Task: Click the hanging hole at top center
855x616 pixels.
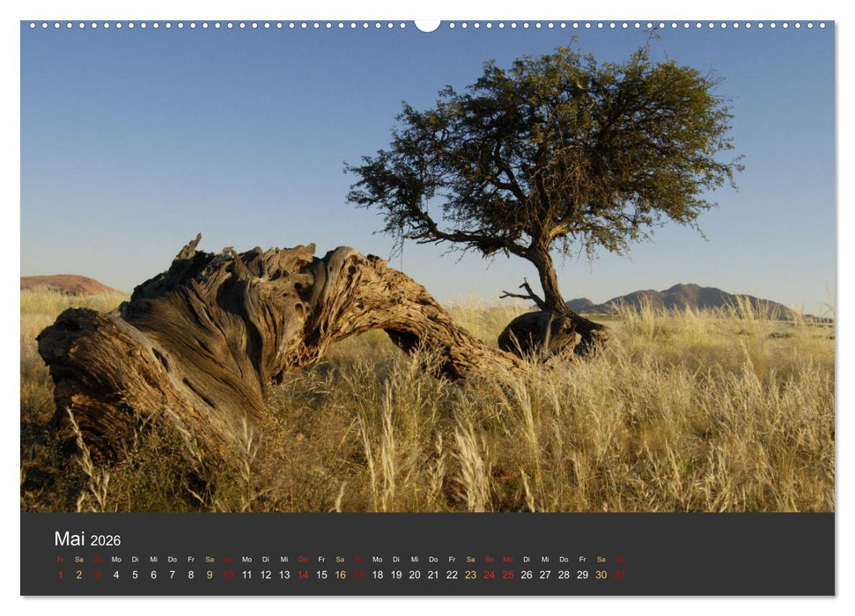Action: tap(427, 25)
